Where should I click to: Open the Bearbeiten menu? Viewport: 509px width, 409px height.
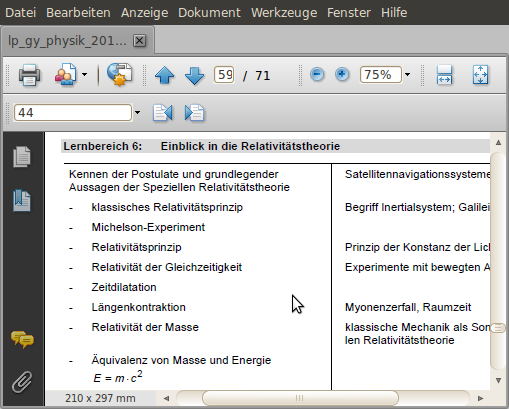click(x=78, y=13)
